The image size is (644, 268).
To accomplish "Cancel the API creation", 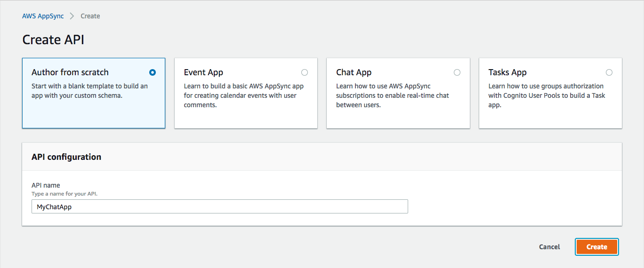I will [549, 247].
